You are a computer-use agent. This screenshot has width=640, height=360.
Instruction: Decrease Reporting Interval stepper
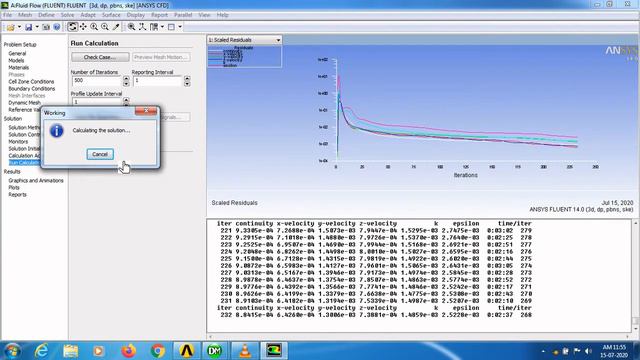pos(187,84)
